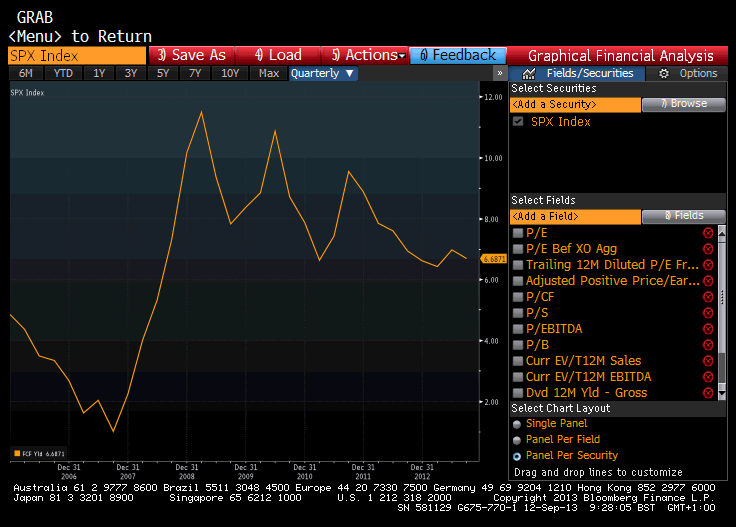Open the Quarterly periodicity dropdown
The width and height of the screenshot is (736, 527).
tap(323, 73)
